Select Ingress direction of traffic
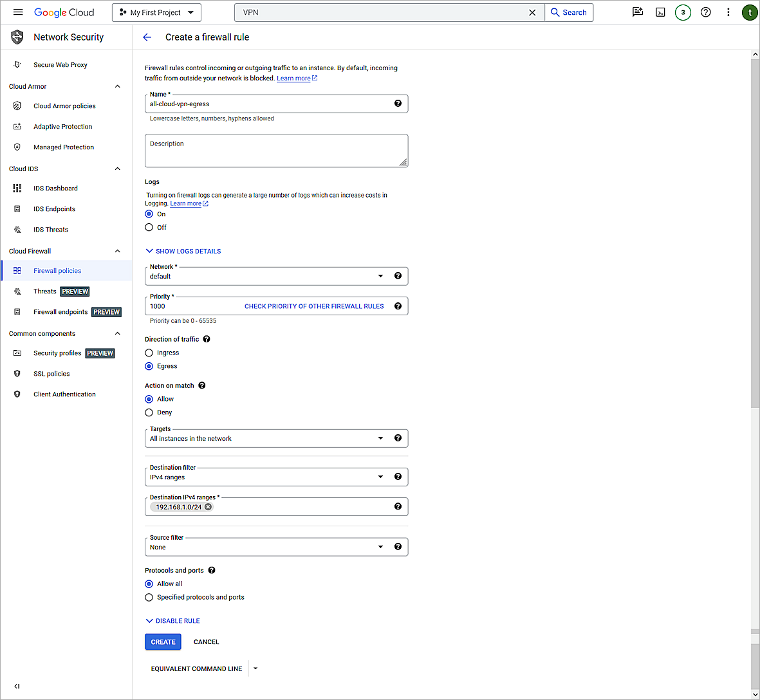The image size is (760, 700). (x=149, y=353)
